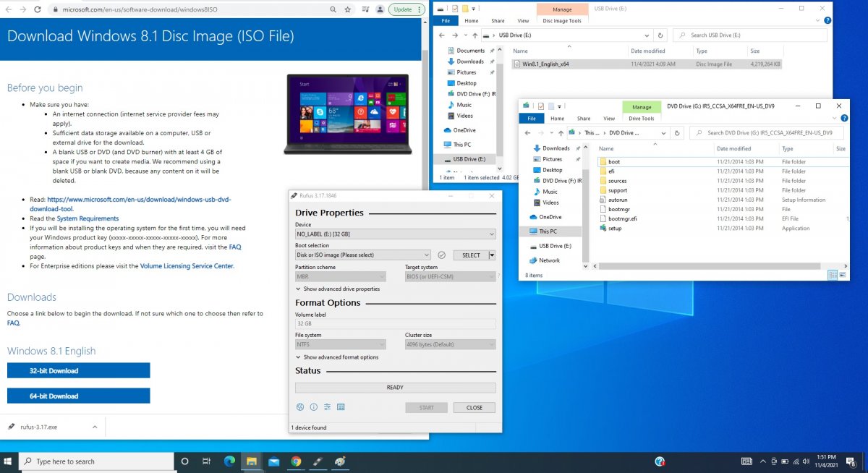
Task: Click the checksum icon beside Boot selection
Action: (441, 255)
